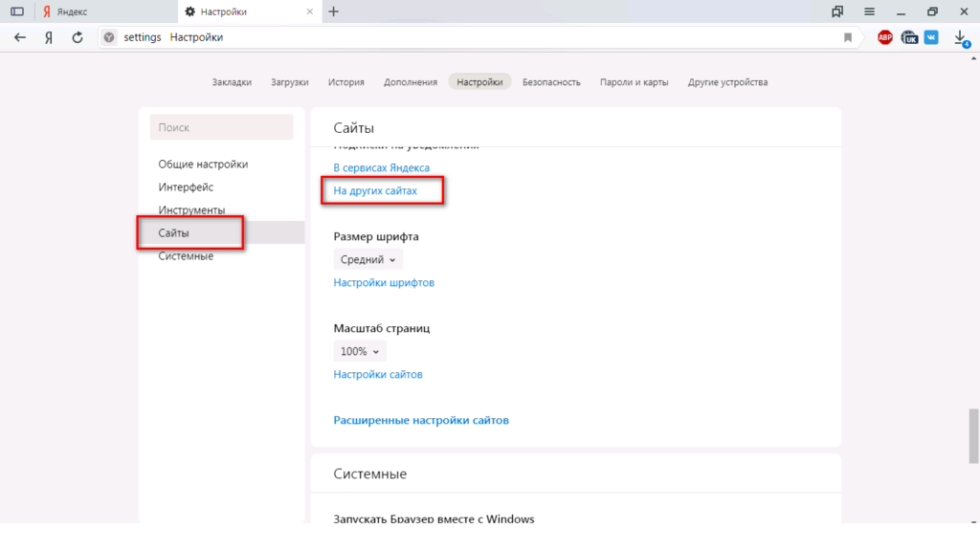Click the Поиск settings search field
The image size is (980, 551).
(x=221, y=127)
